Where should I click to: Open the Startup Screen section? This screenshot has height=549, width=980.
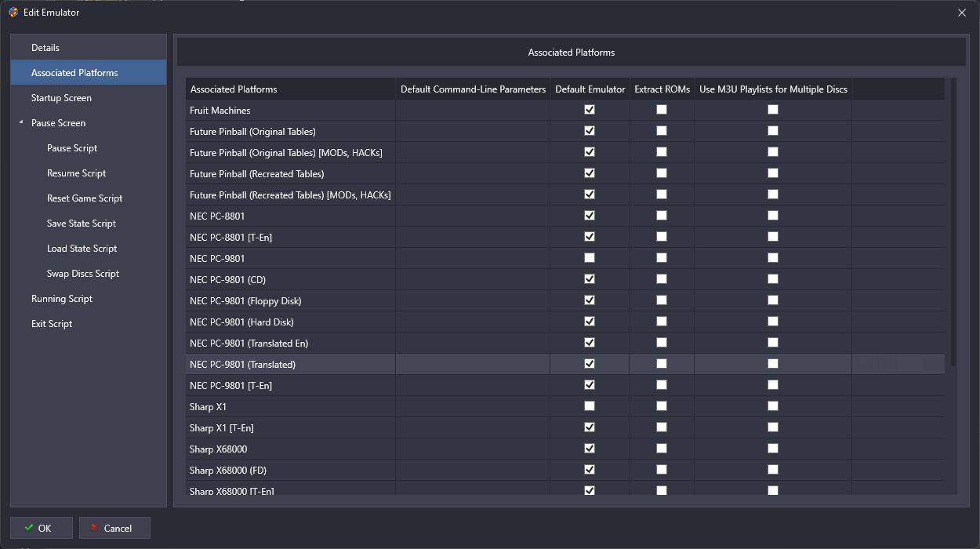89,98
